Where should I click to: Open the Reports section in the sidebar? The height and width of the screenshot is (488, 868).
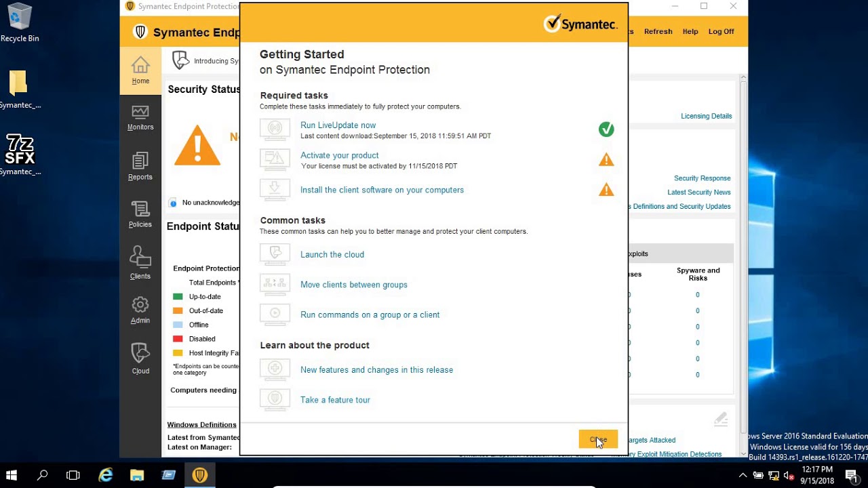pyautogui.click(x=140, y=167)
